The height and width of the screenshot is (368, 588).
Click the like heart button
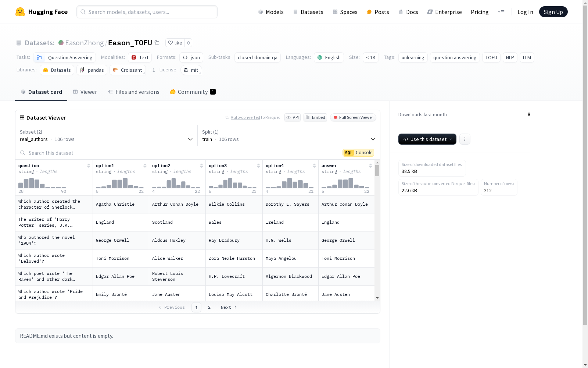(x=175, y=43)
